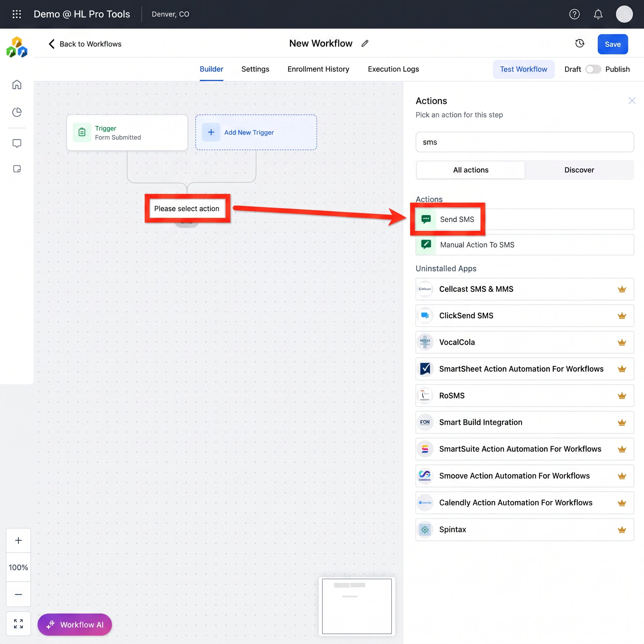Image resolution: width=644 pixels, height=644 pixels.
Task: Click the Test Workflow button
Action: click(x=523, y=69)
